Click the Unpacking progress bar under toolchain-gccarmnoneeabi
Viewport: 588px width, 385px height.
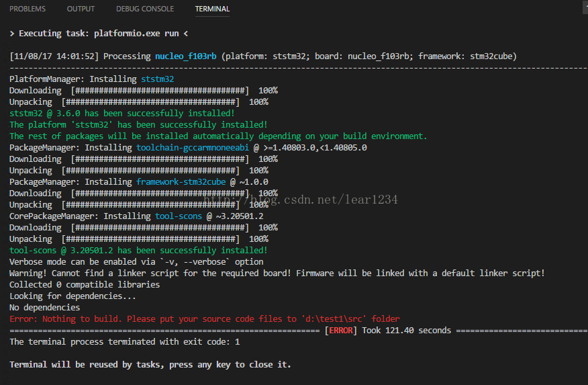click(x=150, y=171)
